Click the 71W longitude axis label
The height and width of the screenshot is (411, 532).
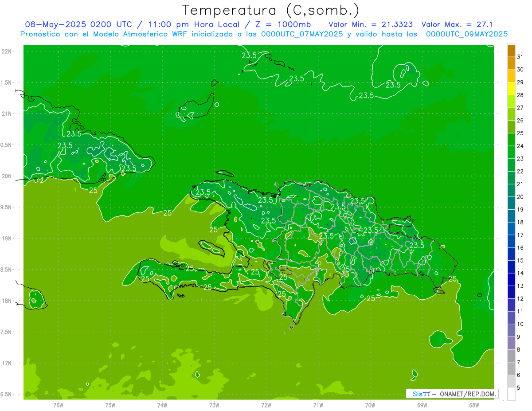318,405
